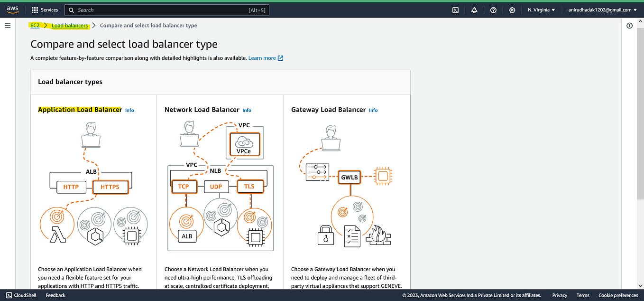Image resolution: width=644 pixels, height=301 pixels.
Task: Launch CloudShell from the bottom status bar
Action: click(21, 295)
